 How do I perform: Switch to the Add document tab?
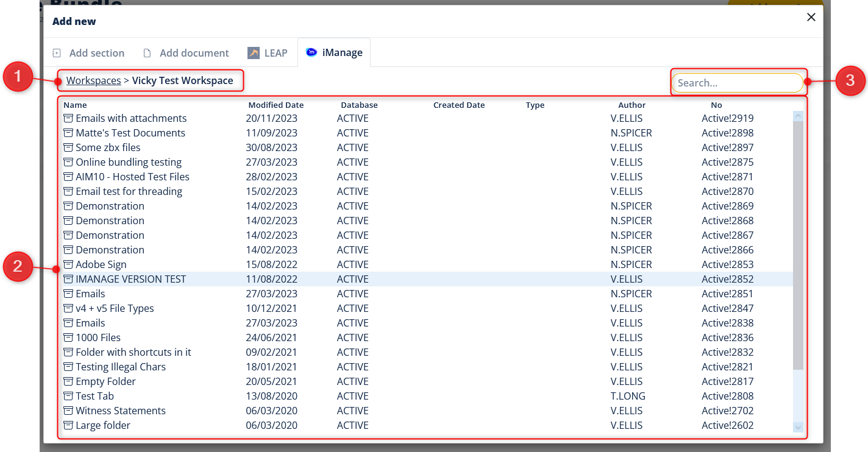[193, 52]
